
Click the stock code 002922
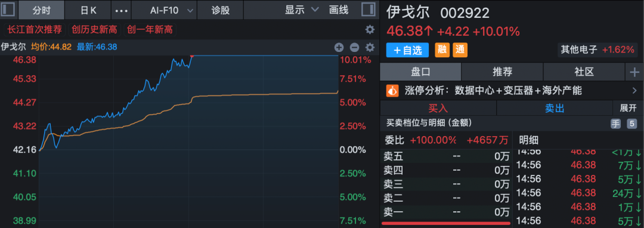pos(465,13)
